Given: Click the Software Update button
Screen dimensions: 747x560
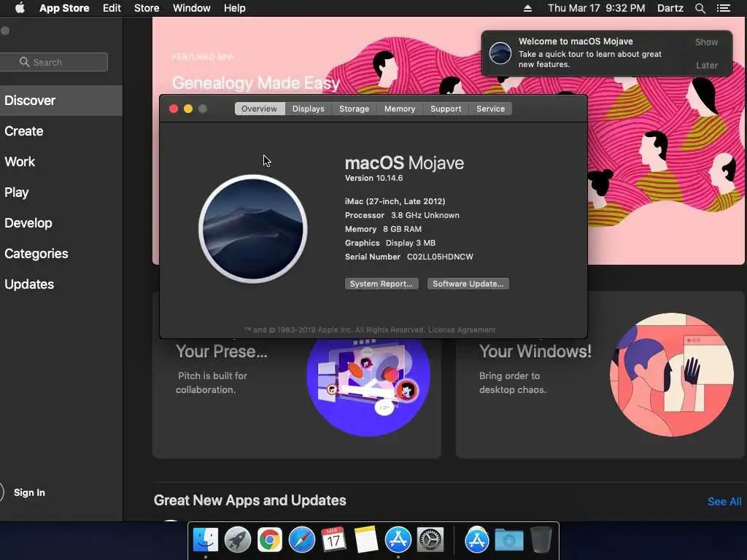Looking at the screenshot, I should coord(468,284).
